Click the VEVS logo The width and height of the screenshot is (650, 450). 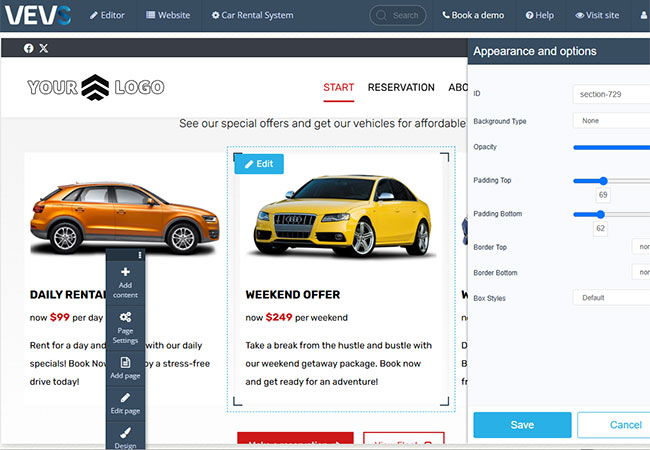pyautogui.click(x=38, y=15)
